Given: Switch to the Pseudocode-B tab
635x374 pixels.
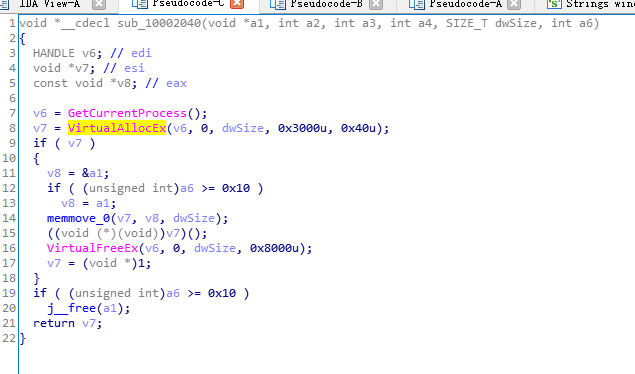Looking at the screenshot, I should coord(326,4).
